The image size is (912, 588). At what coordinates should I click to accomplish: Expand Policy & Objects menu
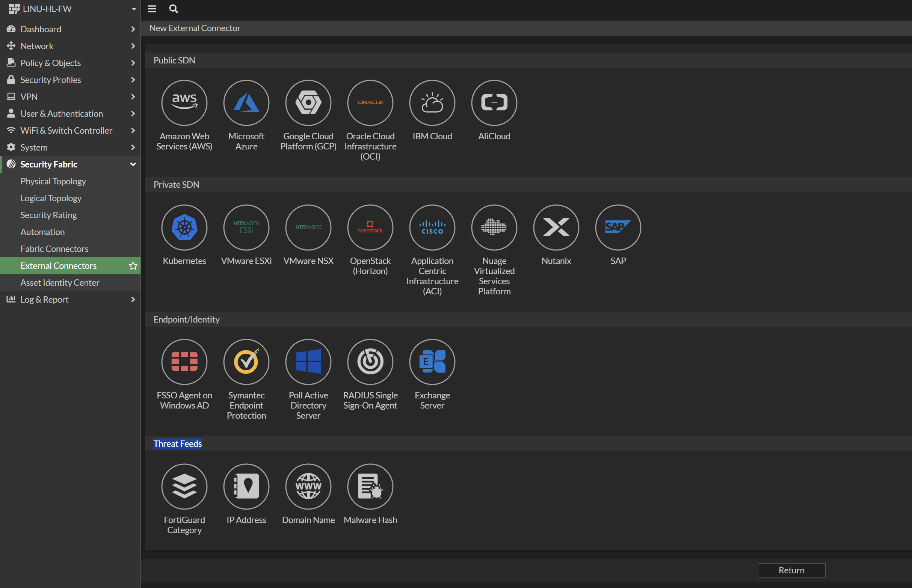pos(70,63)
